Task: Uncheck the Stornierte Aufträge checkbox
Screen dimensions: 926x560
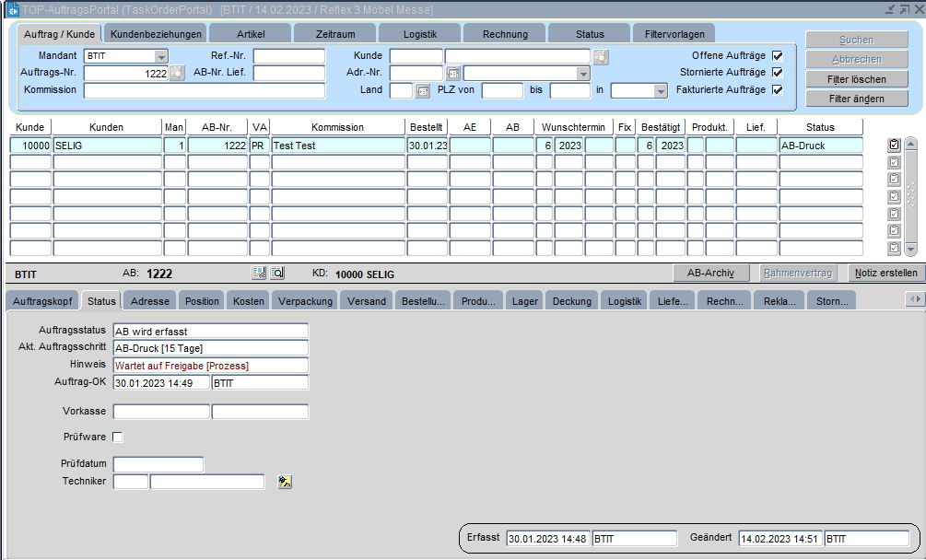Action: click(x=778, y=73)
